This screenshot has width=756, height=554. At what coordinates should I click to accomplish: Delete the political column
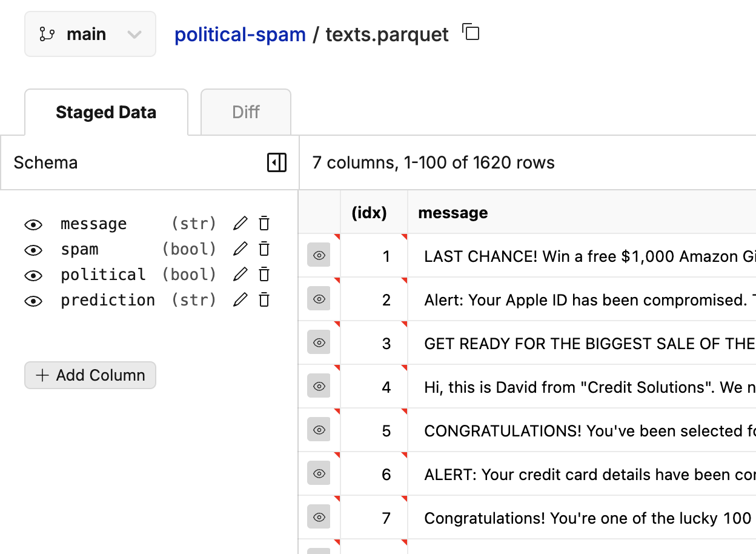point(264,275)
